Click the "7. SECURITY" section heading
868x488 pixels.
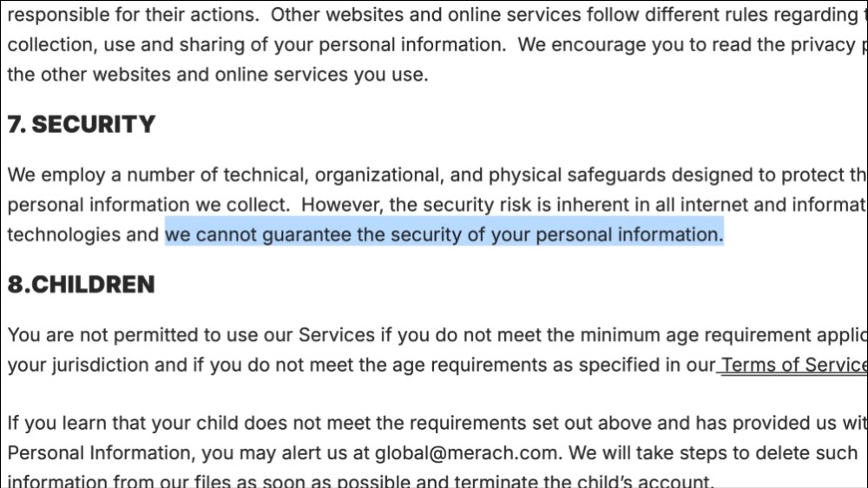pos(82,125)
